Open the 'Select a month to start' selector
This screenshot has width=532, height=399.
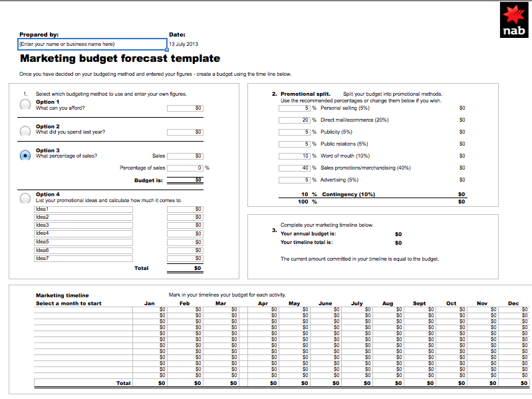click(x=68, y=303)
